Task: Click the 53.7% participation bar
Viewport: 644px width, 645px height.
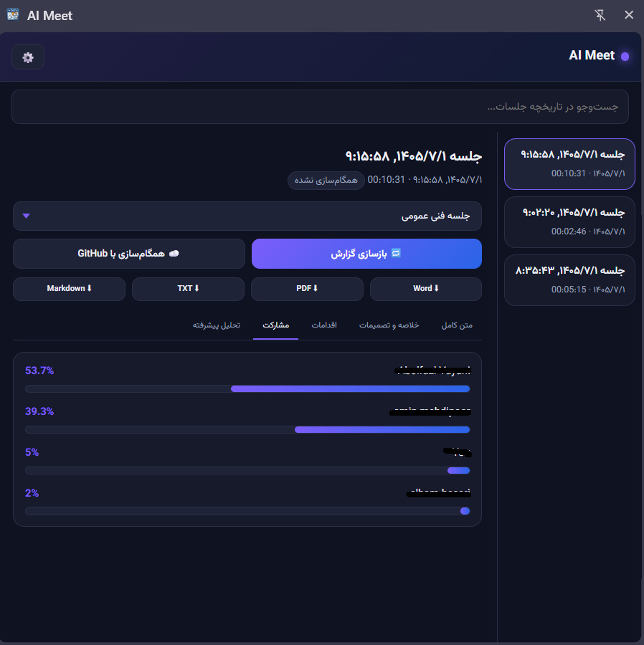Action: pos(247,388)
